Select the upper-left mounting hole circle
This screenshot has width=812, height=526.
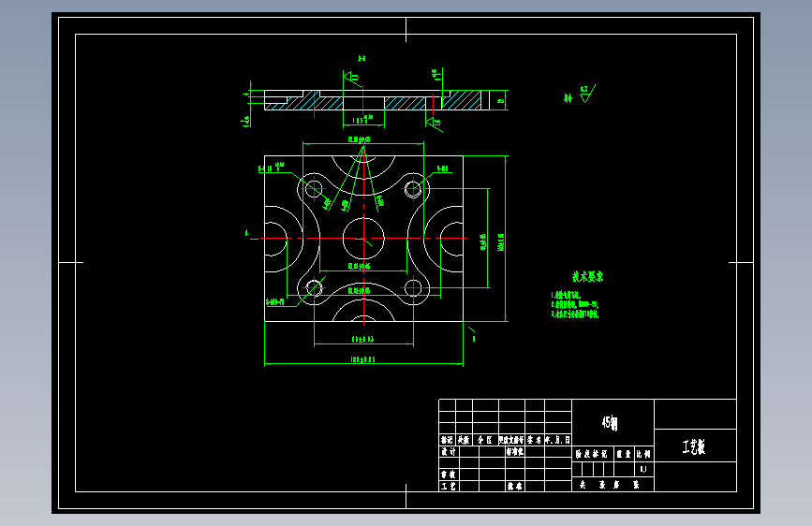pyautogui.click(x=314, y=188)
